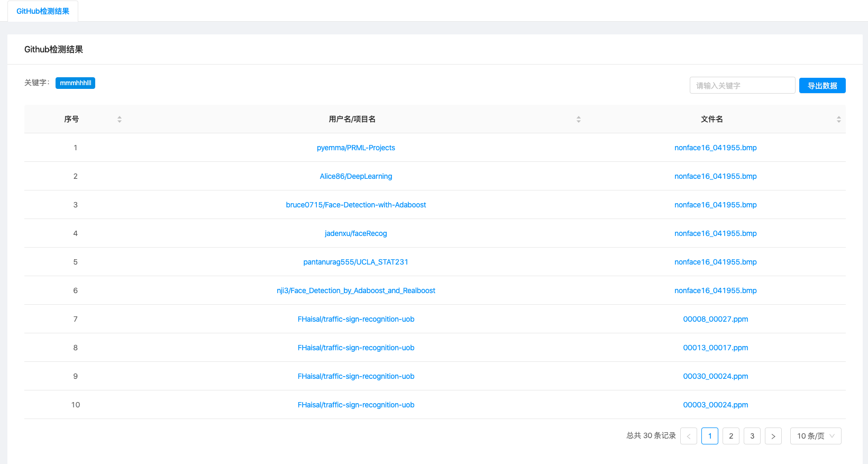Open nonface16_041955.bmp file in row 3

click(x=716, y=205)
